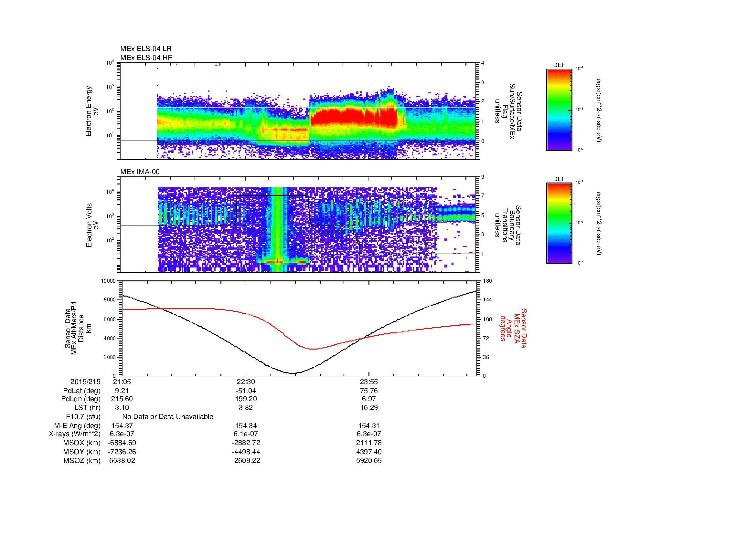Screen dimensions: 756x534
Task: Click MSOZ value -2609.22
Action: pyautogui.click(x=246, y=461)
